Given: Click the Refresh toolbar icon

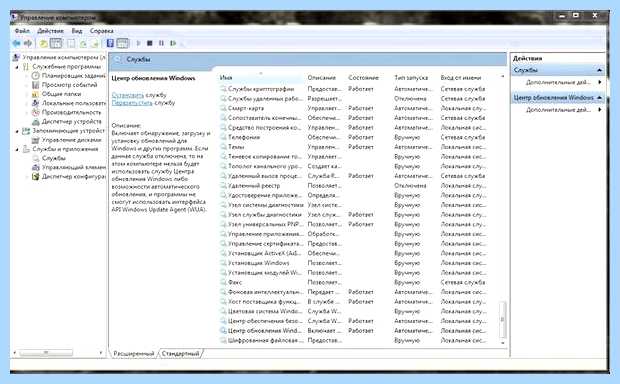Looking at the screenshot, I should click(x=83, y=43).
